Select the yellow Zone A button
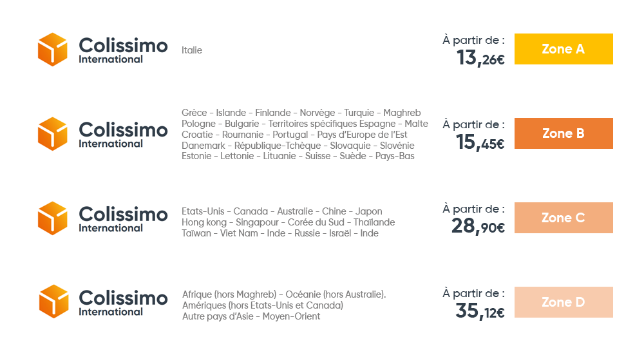This screenshot has height=355, width=644. 563,49
